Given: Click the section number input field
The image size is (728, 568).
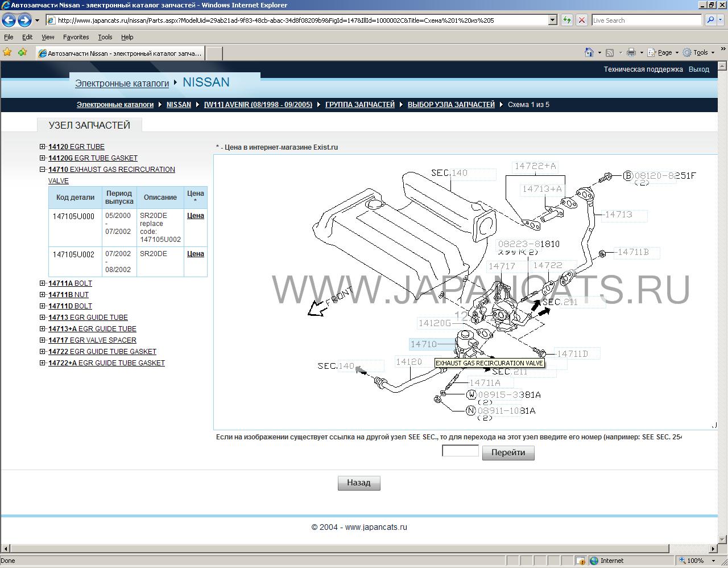Looking at the screenshot, I should (x=460, y=451).
